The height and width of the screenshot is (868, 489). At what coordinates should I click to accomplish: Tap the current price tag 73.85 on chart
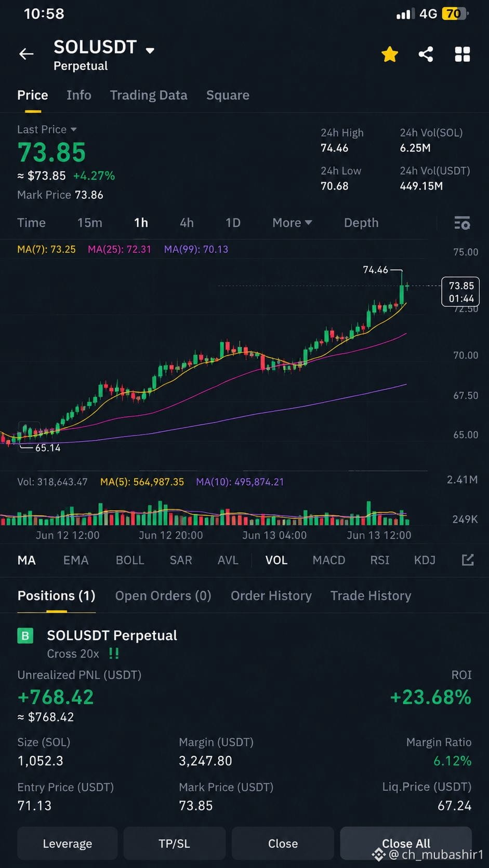point(461,291)
